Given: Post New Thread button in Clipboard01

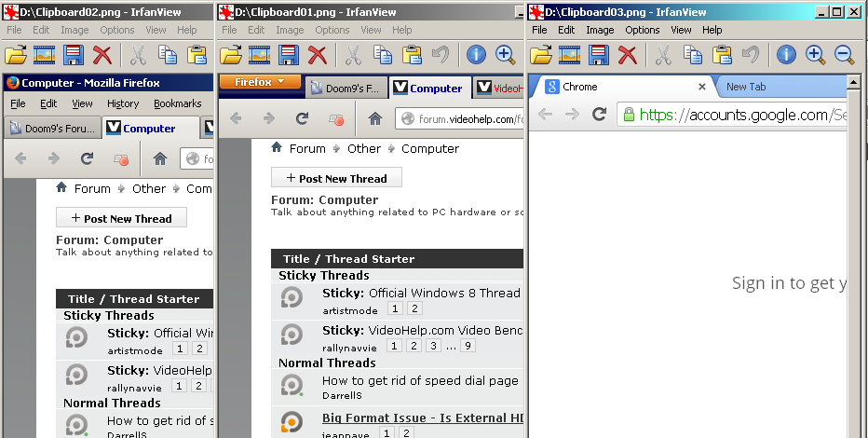Looking at the screenshot, I should click(336, 178).
